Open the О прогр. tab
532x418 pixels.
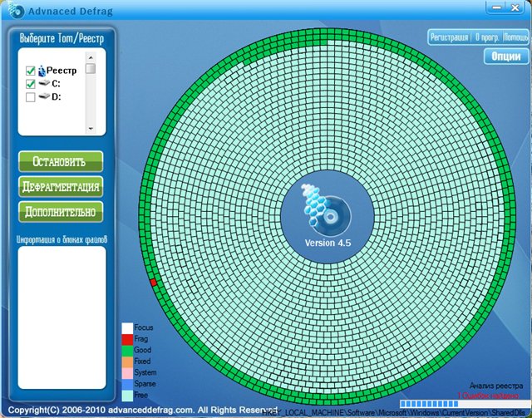click(x=486, y=37)
